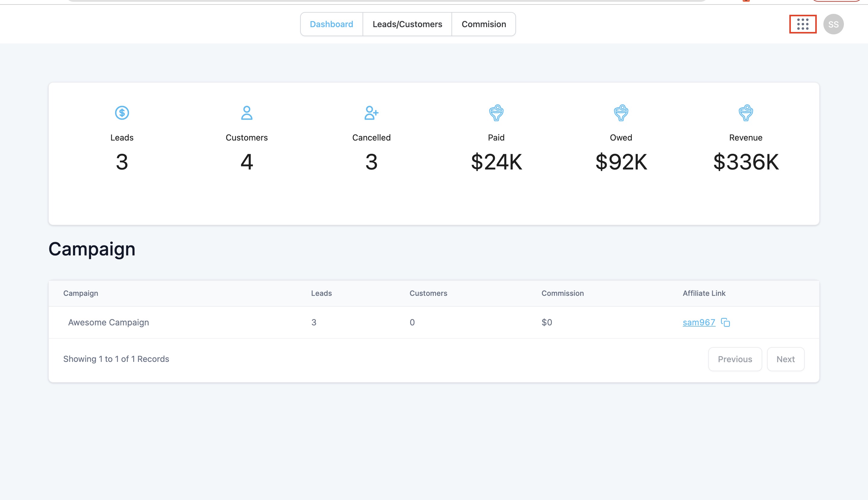Click the Affiliate Link column header
This screenshot has height=500, width=868.
pyautogui.click(x=704, y=293)
